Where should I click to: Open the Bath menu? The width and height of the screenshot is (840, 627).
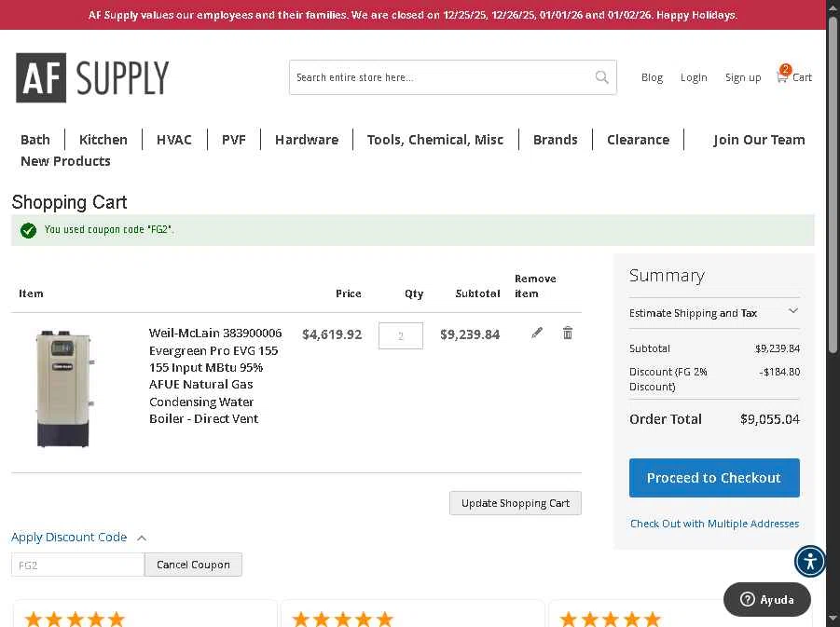(x=35, y=140)
